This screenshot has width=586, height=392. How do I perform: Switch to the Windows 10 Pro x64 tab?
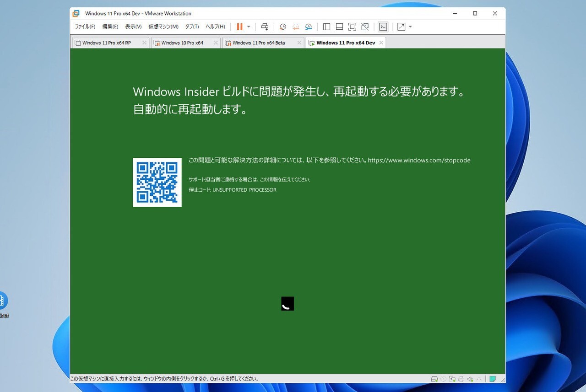click(182, 43)
